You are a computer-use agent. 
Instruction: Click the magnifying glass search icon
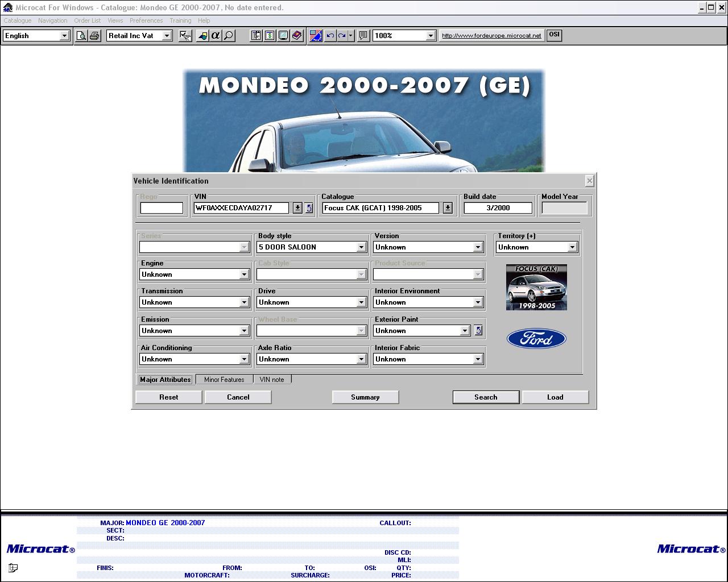(229, 36)
